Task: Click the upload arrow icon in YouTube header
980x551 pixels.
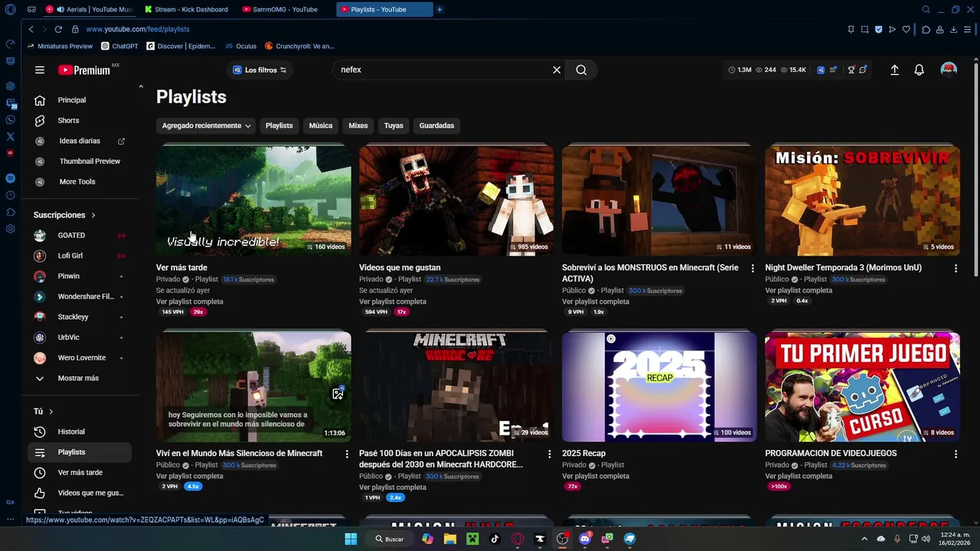Action: pos(894,70)
